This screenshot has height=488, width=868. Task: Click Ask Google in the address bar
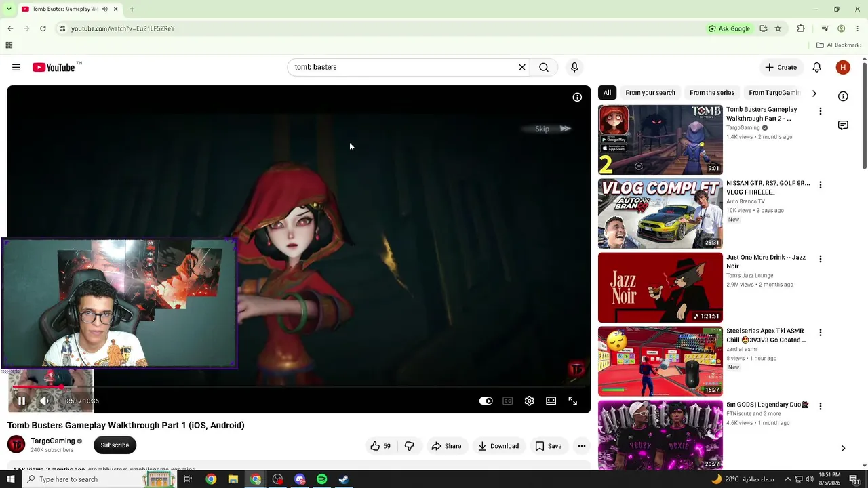pyautogui.click(x=730, y=28)
